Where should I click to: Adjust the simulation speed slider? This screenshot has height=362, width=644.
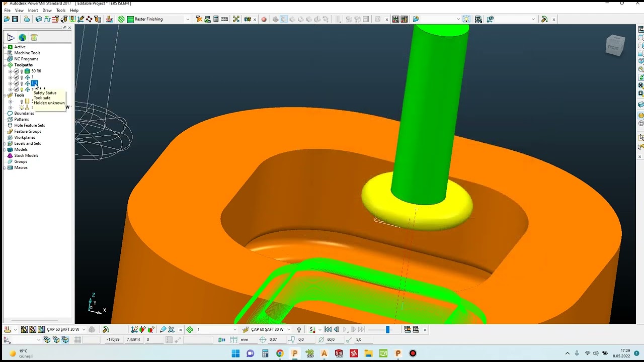[x=387, y=330]
